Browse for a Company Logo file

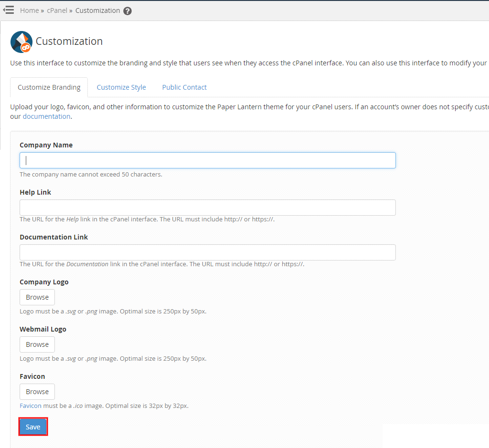pos(37,297)
